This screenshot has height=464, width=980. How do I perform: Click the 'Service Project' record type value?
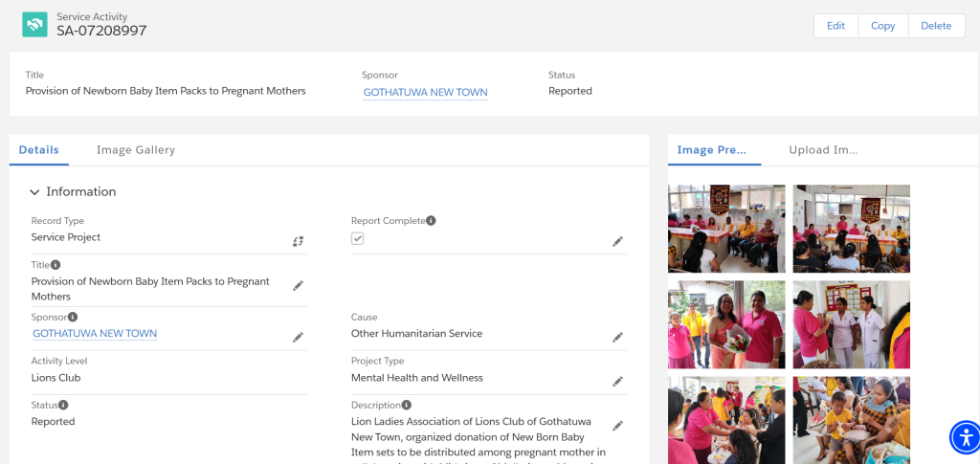click(66, 237)
